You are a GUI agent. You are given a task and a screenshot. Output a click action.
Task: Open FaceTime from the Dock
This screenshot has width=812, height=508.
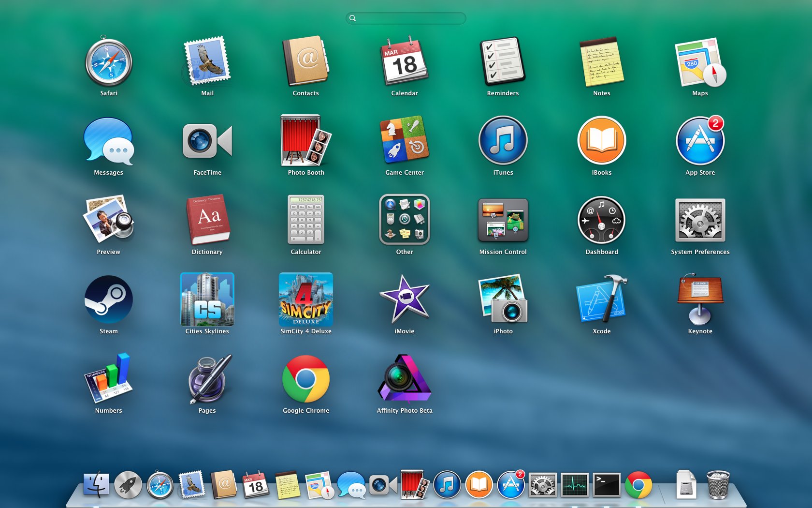click(383, 484)
